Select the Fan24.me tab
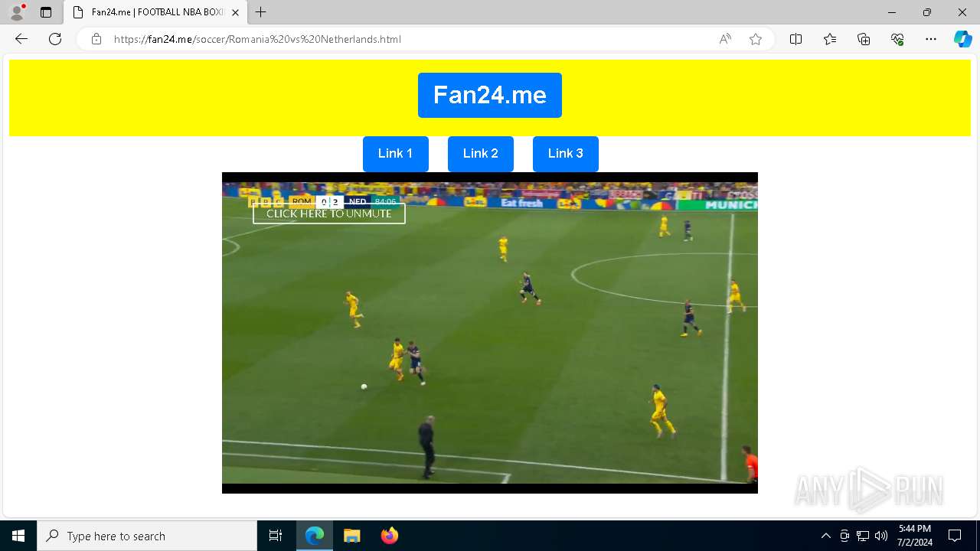 [155, 12]
